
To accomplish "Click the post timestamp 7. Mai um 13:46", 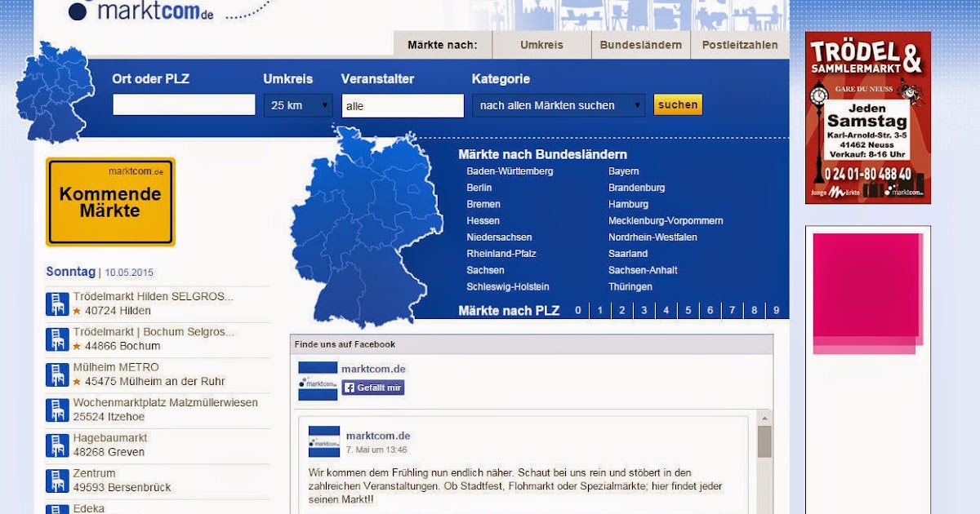I will [376, 450].
